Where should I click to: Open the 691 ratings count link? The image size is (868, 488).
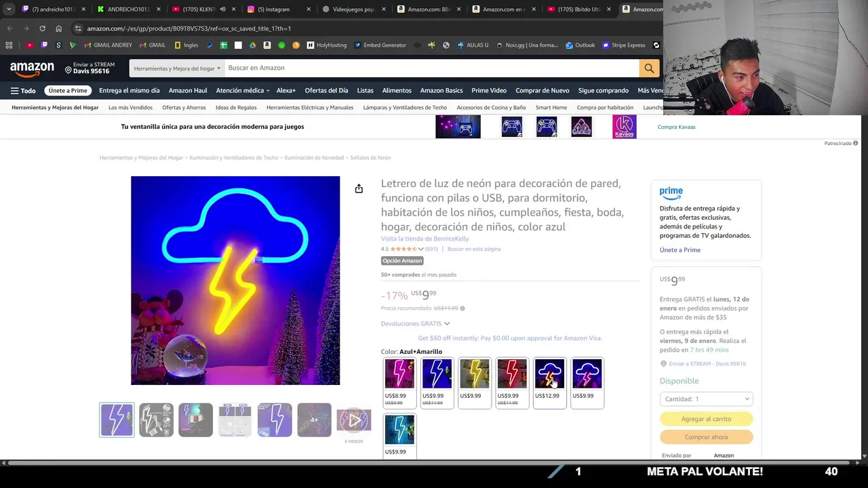point(431,249)
